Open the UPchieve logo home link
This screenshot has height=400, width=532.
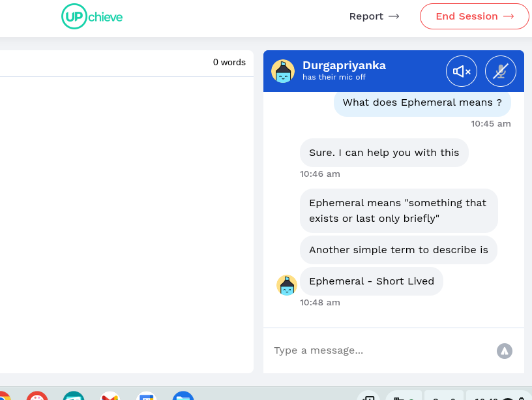tap(92, 16)
